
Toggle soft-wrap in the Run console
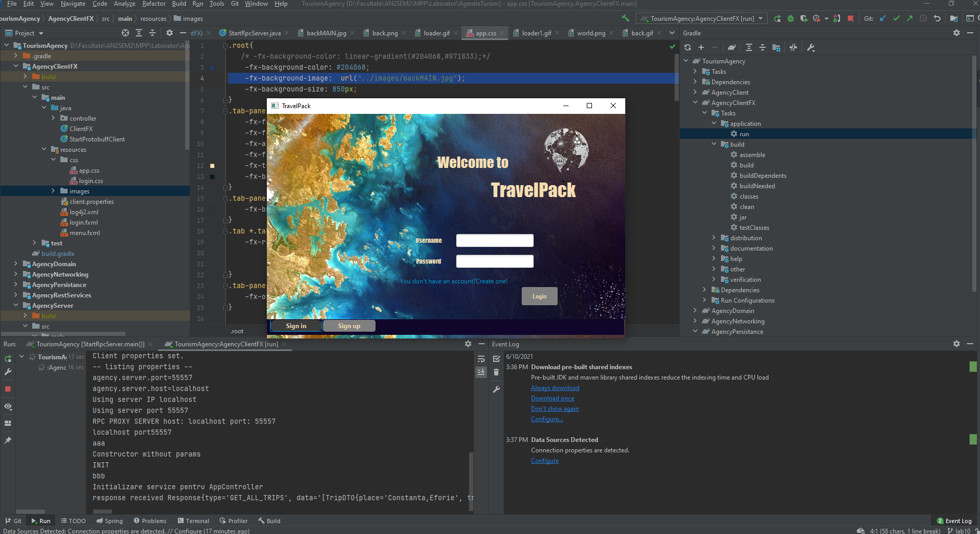pos(481,359)
